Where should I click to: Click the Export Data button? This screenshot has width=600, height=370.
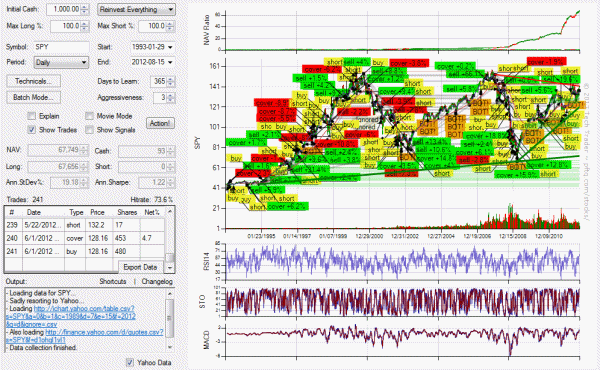pyautogui.click(x=140, y=267)
